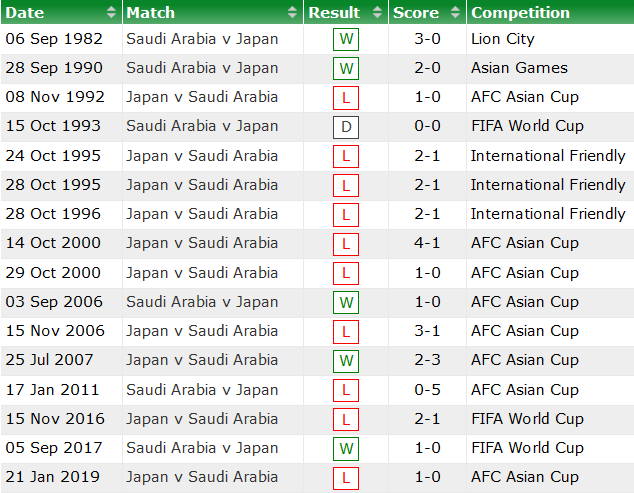Click the sort arrows in the Result column header
The width and height of the screenshot is (634, 493).
[378, 13]
